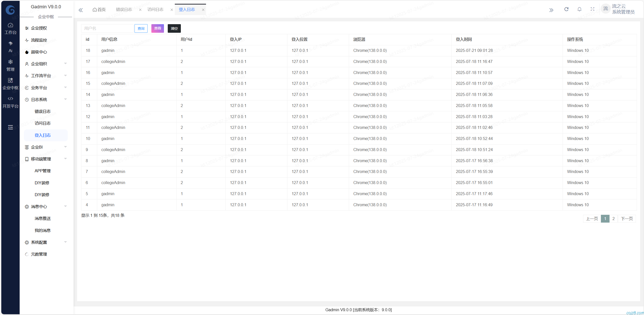Open 访问日志 in sidebar menu

[x=43, y=123]
